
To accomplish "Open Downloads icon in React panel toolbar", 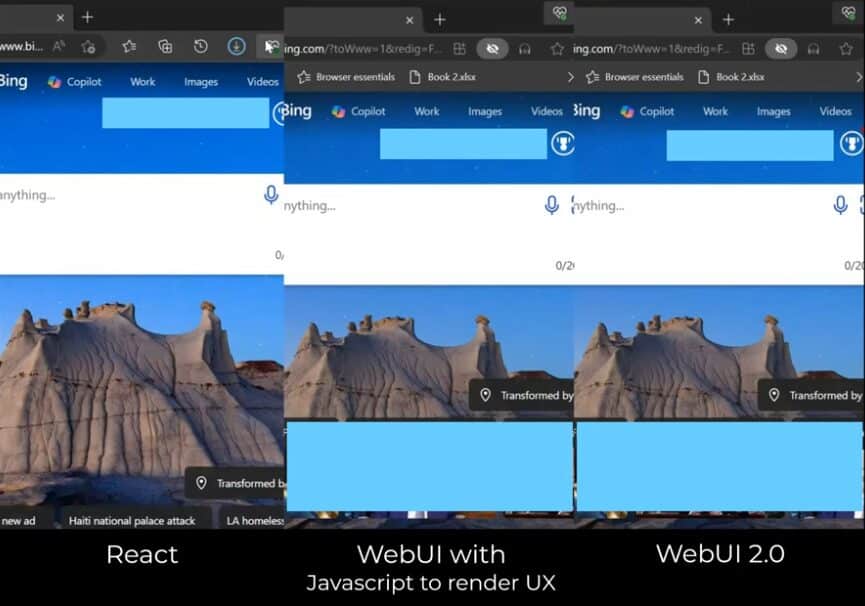I will tap(237, 46).
